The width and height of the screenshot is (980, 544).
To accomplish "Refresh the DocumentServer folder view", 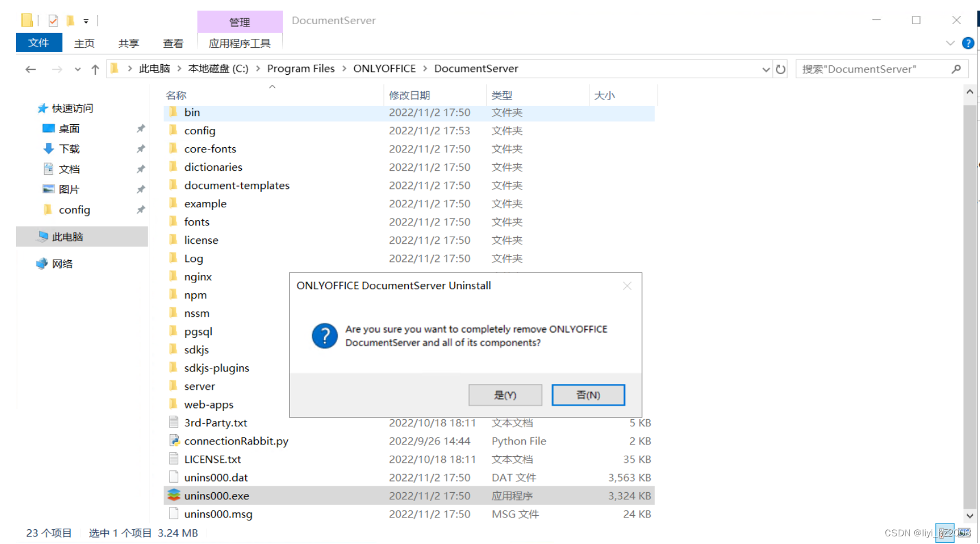I will pyautogui.click(x=781, y=69).
